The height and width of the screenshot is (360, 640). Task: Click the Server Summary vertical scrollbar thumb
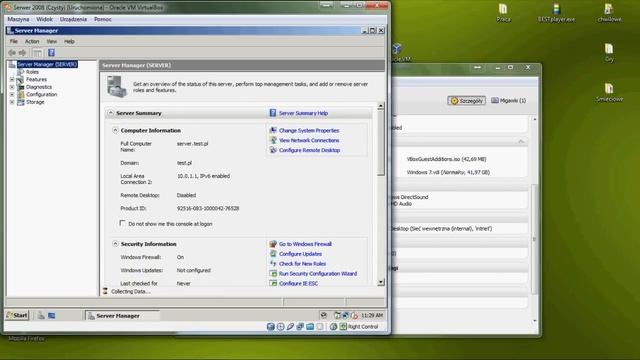pyautogui.click(x=380, y=143)
